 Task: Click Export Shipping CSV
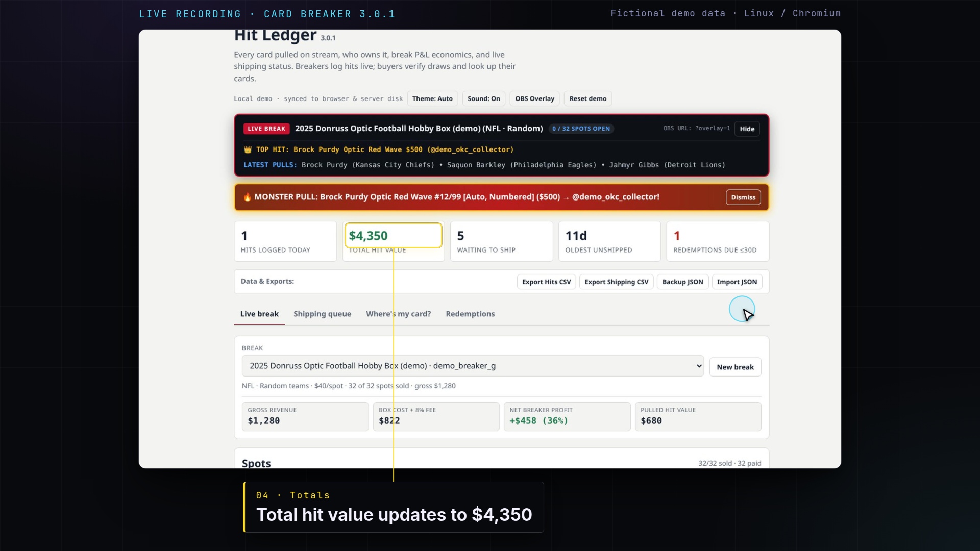pyautogui.click(x=616, y=282)
